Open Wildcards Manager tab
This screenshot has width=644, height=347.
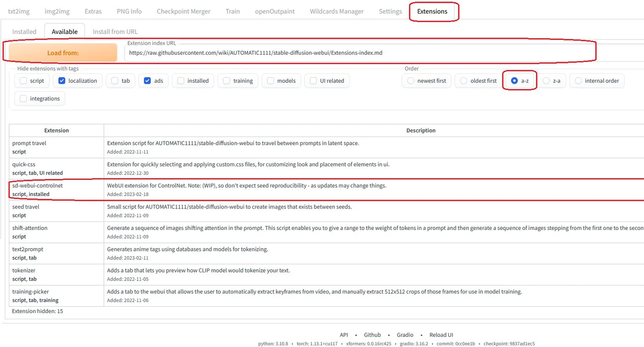pyautogui.click(x=336, y=11)
